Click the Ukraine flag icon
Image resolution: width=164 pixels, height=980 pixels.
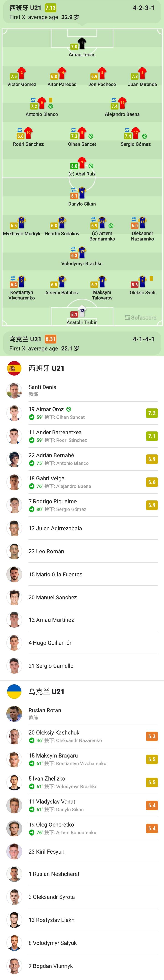point(14,691)
